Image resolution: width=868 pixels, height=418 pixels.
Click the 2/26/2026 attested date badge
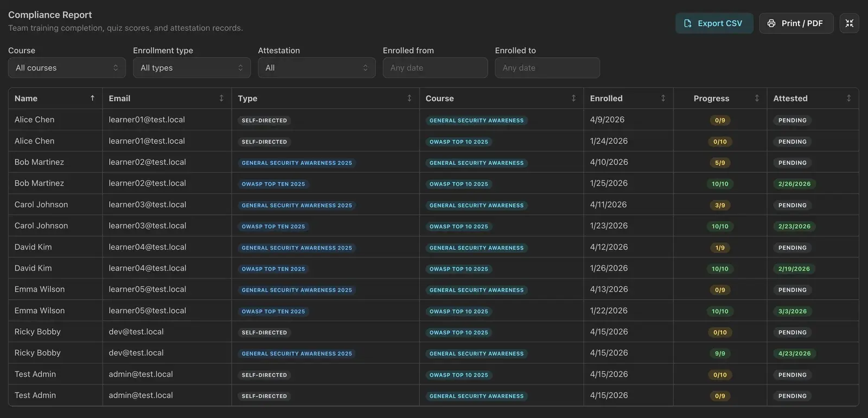pyautogui.click(x=794, y=184)
